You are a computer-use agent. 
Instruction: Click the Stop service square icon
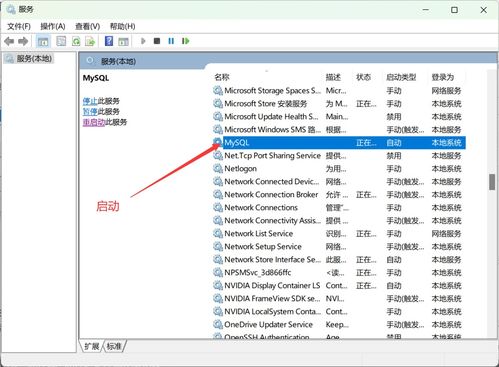click(157, 41)
